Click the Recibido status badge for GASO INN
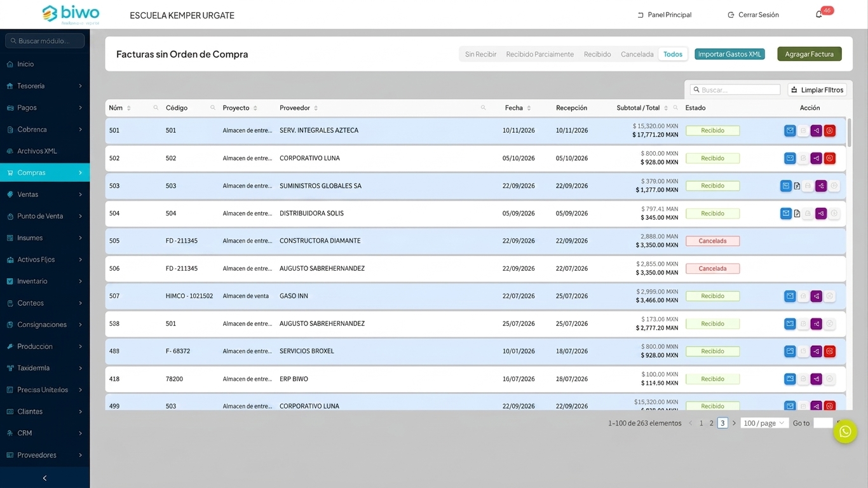This screenshot has height=488, width=868. coord(712,296)
